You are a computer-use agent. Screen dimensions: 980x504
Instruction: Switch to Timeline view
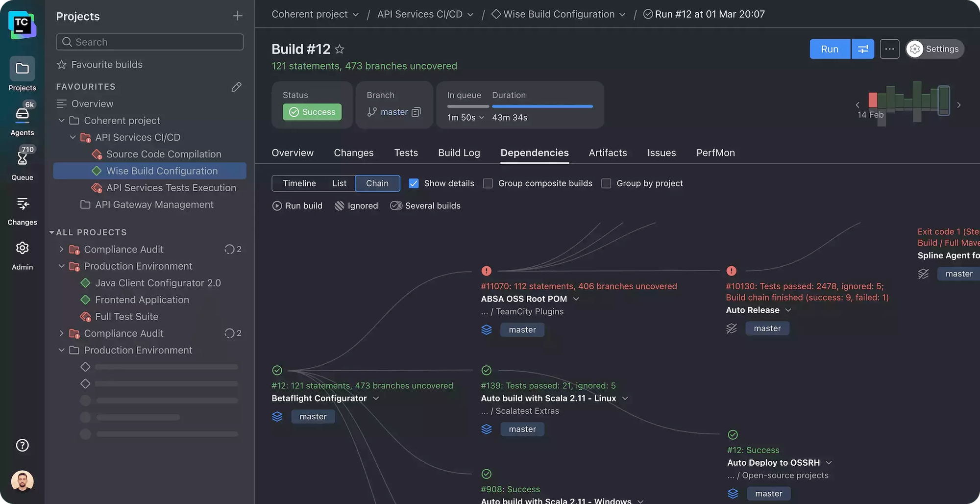tap(299, 183)
